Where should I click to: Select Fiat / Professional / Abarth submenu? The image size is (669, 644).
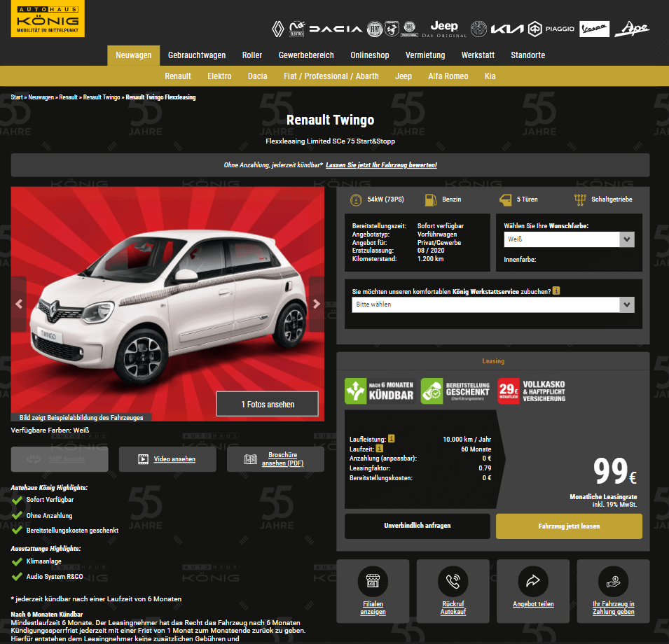(x=331, y=76)
